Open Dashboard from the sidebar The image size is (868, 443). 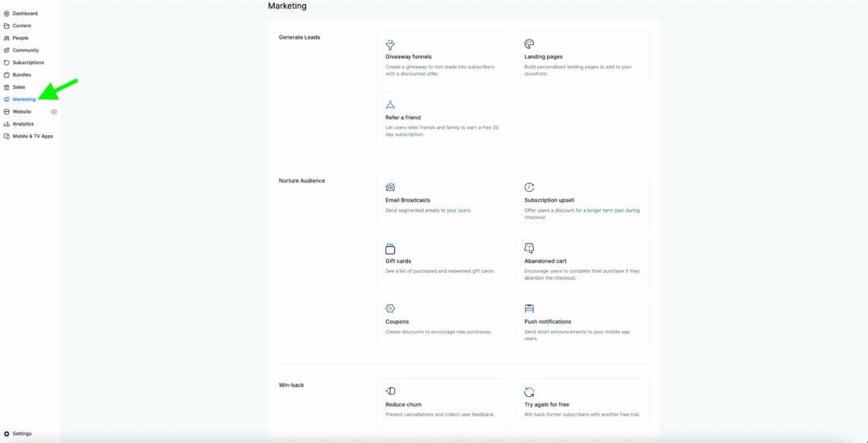25,13
